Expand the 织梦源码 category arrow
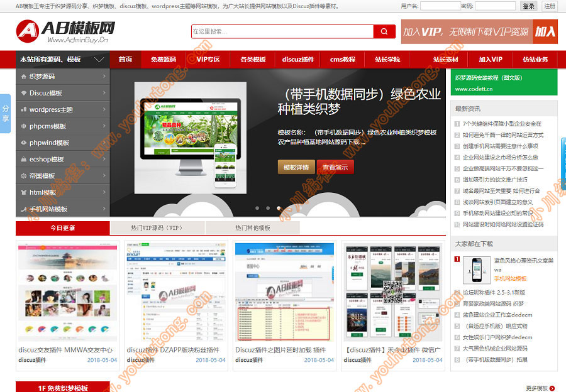This screenshot has height=392, width=566. (x=104, y=77)
